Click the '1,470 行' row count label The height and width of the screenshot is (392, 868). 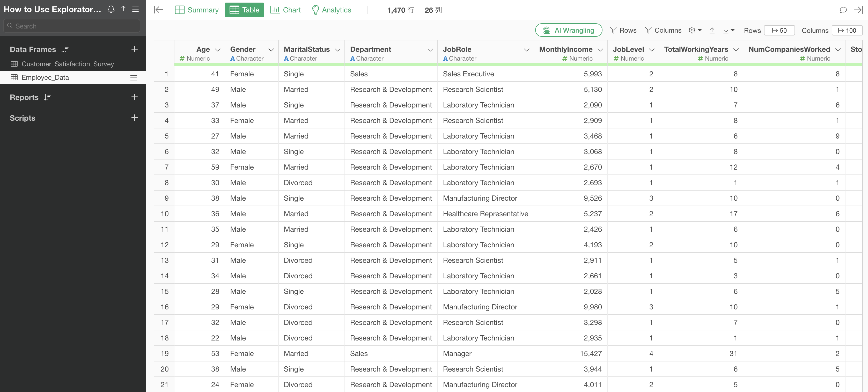tap(401, 10)
